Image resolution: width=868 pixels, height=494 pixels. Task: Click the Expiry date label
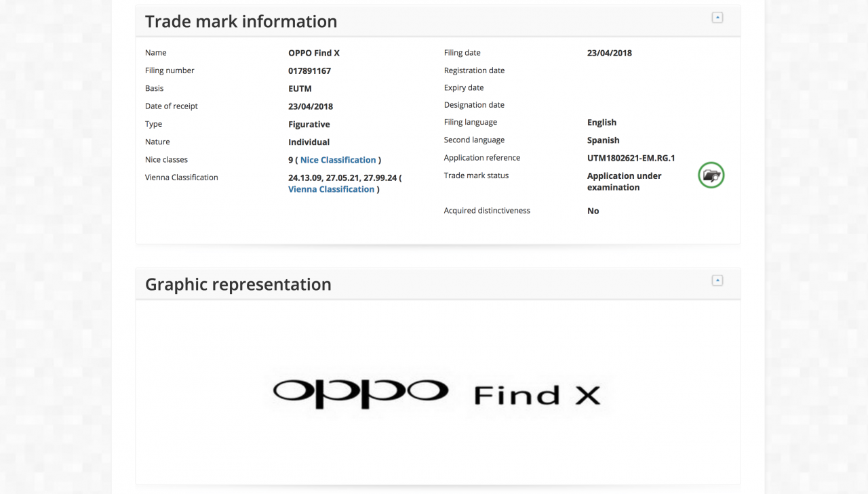point(464,88)
